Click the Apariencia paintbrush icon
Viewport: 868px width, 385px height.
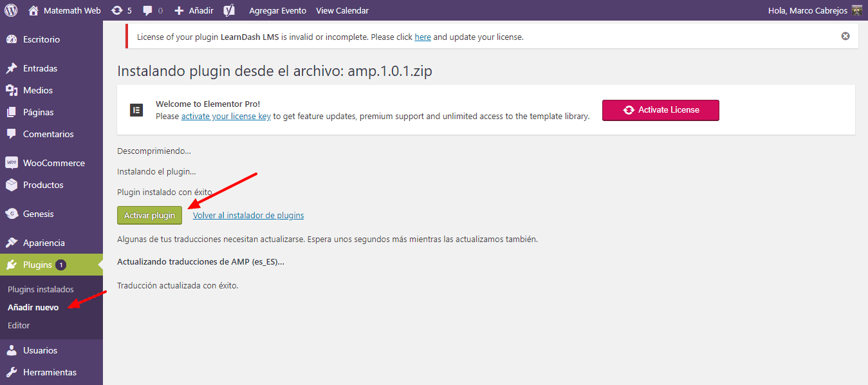(x=11, y=243)
